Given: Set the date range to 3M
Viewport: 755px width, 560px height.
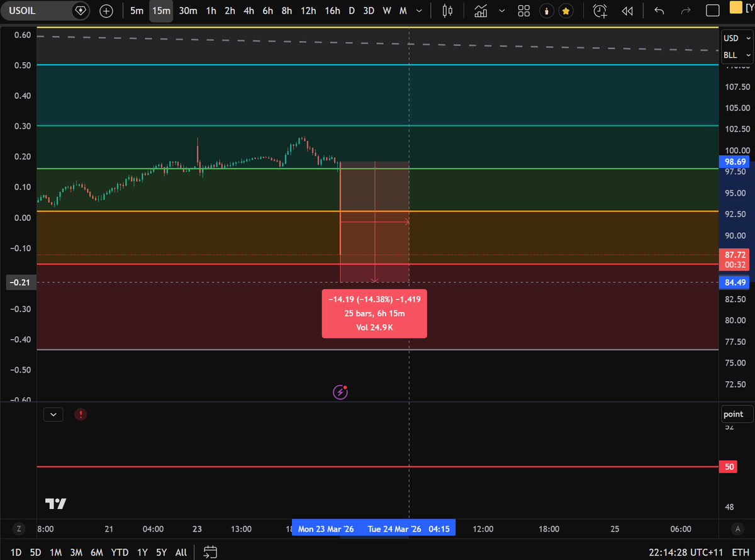Looking at the screenshot, I should (x=76, y=552).
